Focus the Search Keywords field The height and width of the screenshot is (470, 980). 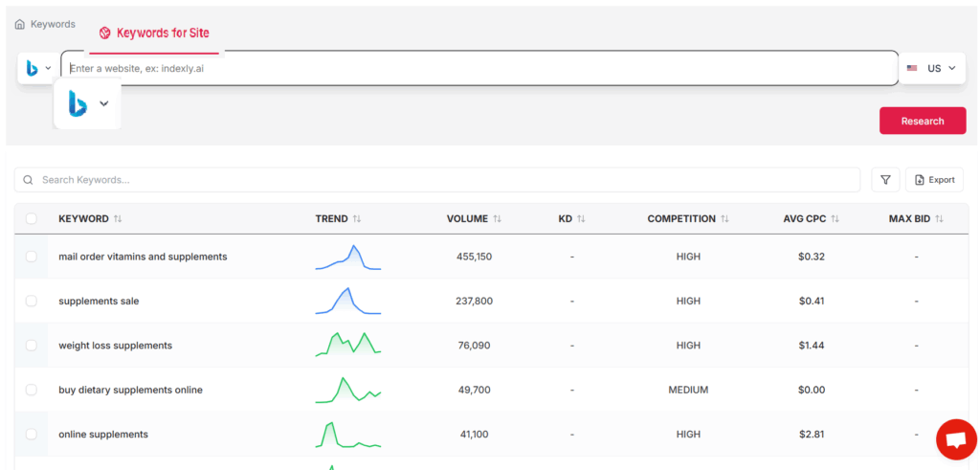point(437,180)
